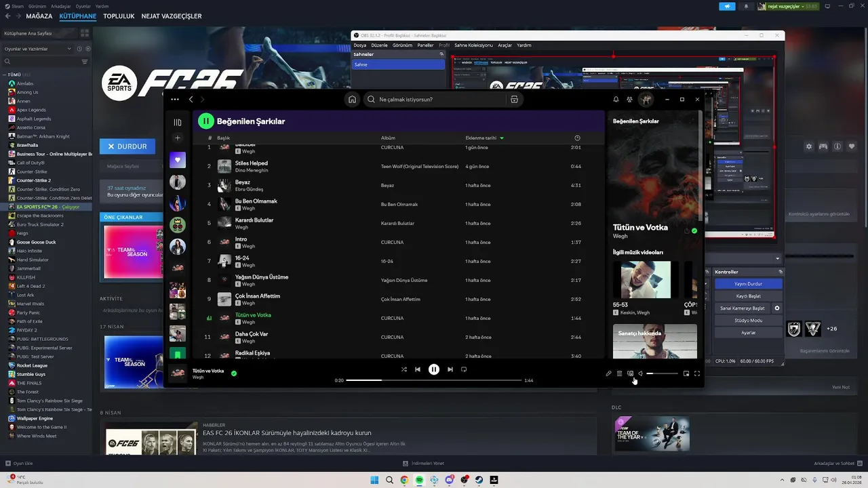
Task: Open the Spotify lyrics microphone icon
Action: pos(608,373)
